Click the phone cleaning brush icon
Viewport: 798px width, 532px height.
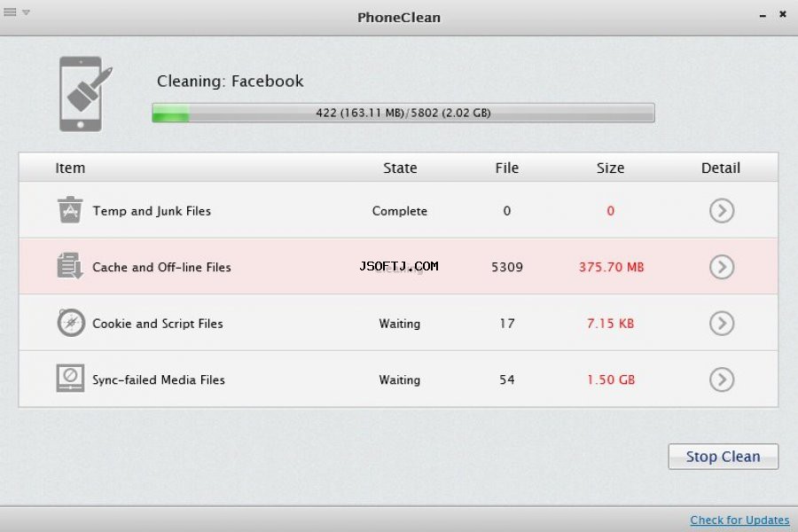click(85, 94)
